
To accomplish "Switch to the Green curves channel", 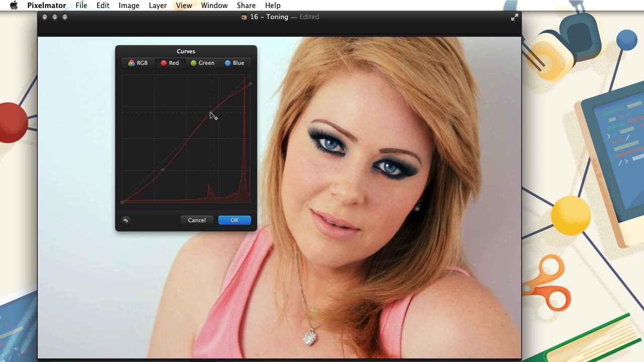I will pyautogui.click(x=202, y=63).
